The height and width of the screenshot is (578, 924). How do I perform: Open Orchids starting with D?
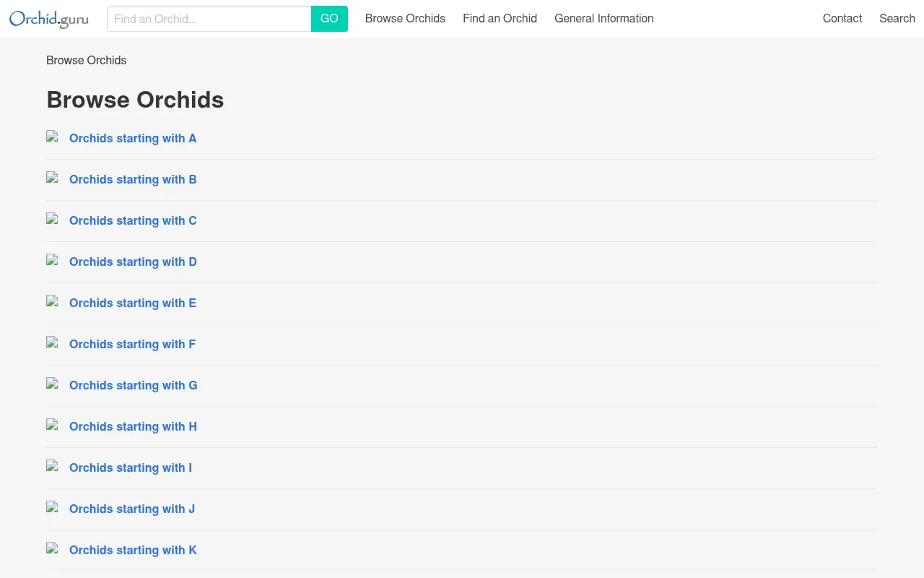133,262
